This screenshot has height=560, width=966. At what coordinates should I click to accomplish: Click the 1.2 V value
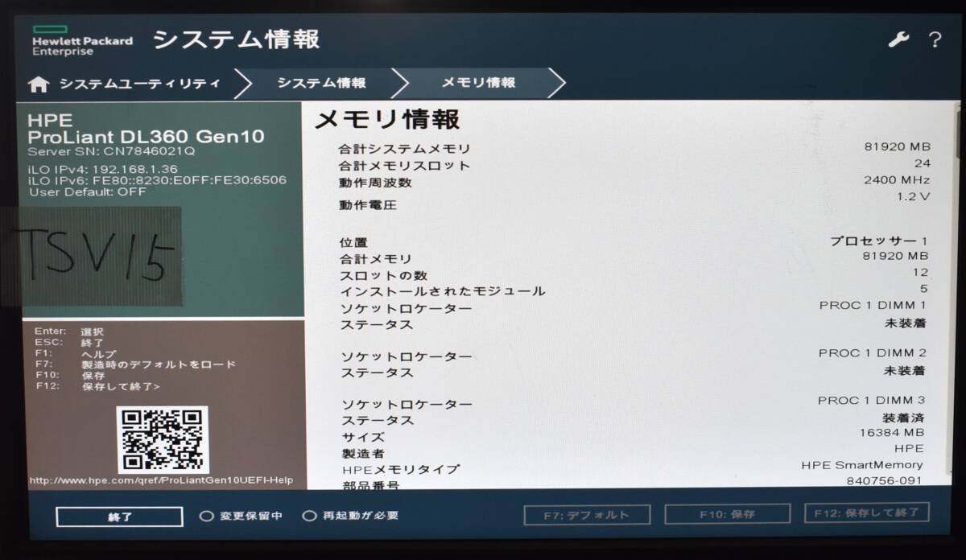[914, 196]
